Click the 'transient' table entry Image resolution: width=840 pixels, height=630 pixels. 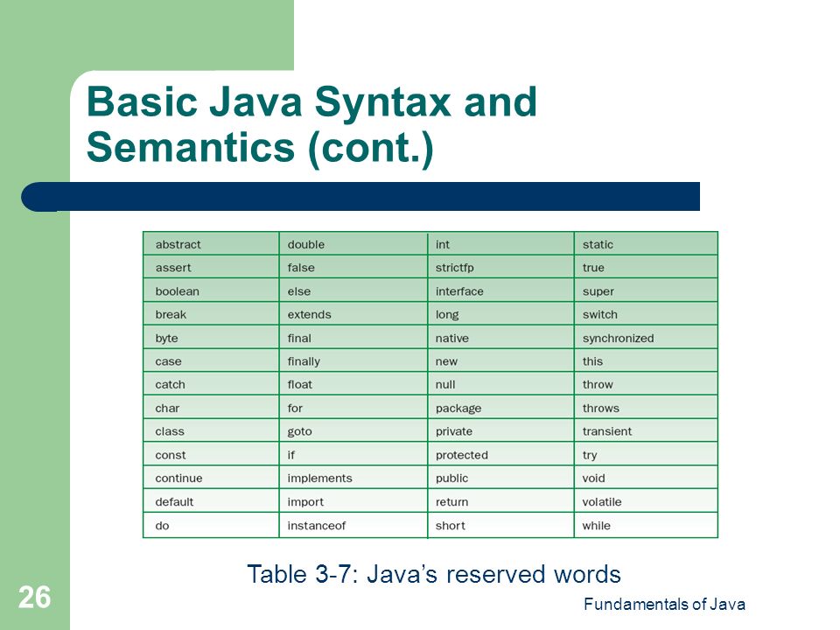[x=646, y=431]
